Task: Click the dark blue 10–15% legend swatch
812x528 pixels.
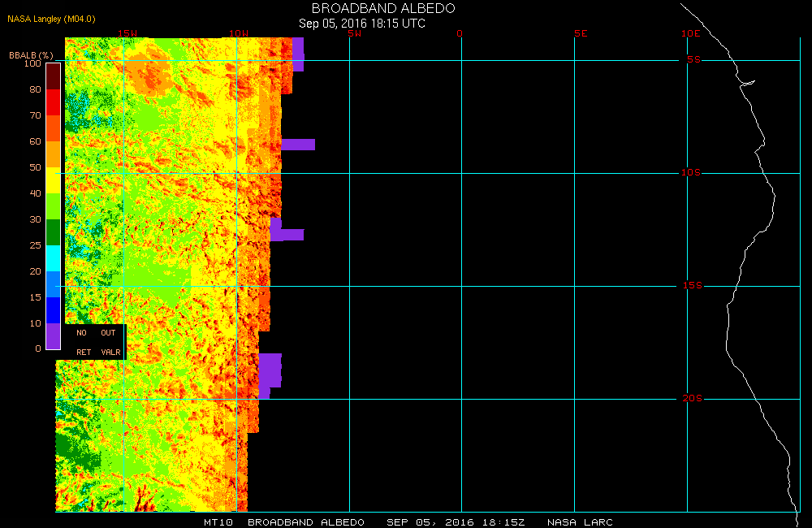Action: click(x=53, y=309)
